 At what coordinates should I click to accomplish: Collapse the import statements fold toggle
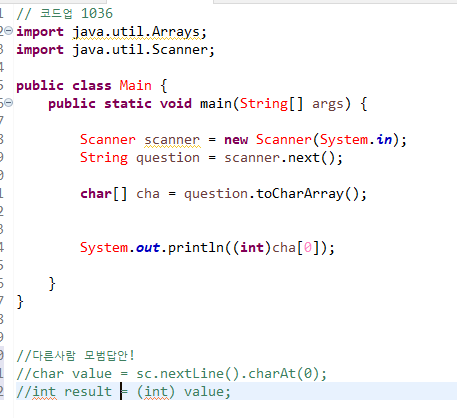pyautogui.click(x=9, y=31)
